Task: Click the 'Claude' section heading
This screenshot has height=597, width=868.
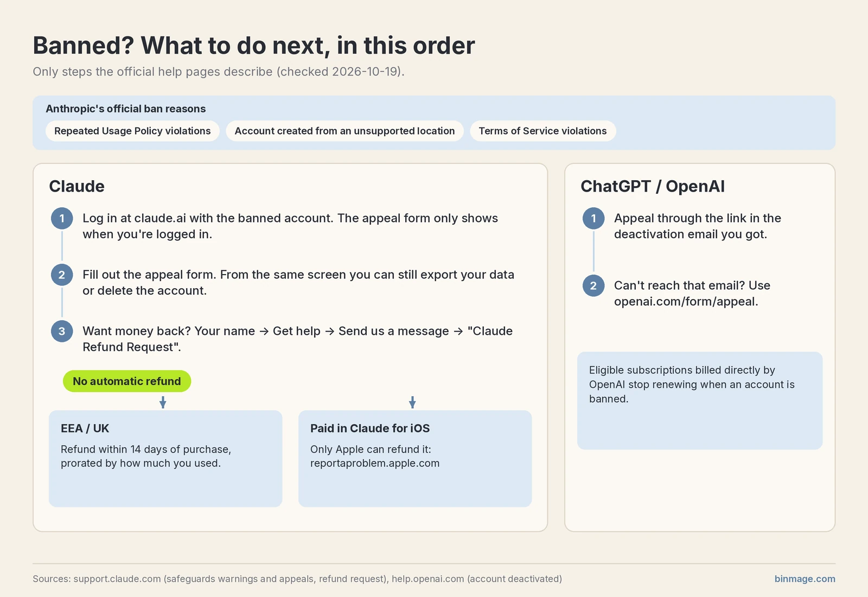Action: [76, 186]
